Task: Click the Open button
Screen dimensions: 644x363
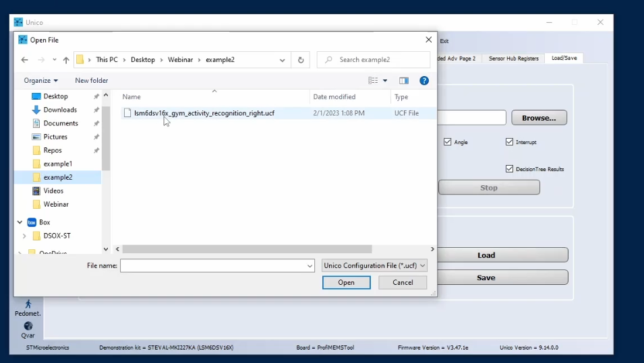Action: point(346,283)
